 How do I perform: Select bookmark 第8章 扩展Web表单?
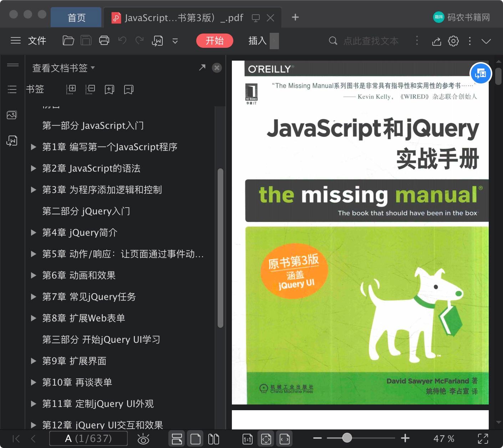(84, 318)
